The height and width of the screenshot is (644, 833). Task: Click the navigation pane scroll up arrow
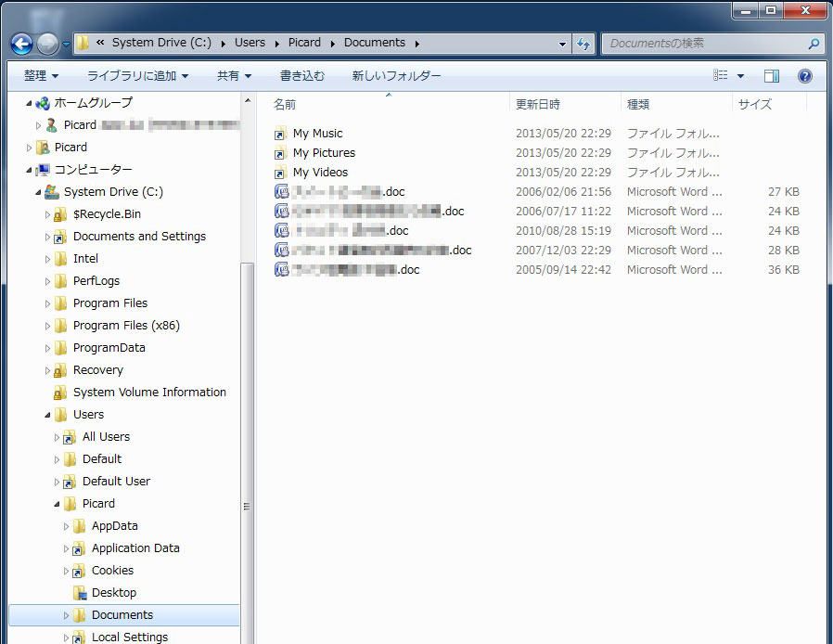[x=248, y=101]
